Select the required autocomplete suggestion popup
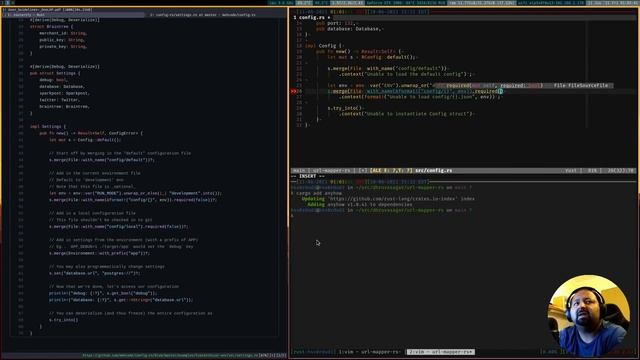The height and width of the screenshot is (360, 640). pos(523,86)
